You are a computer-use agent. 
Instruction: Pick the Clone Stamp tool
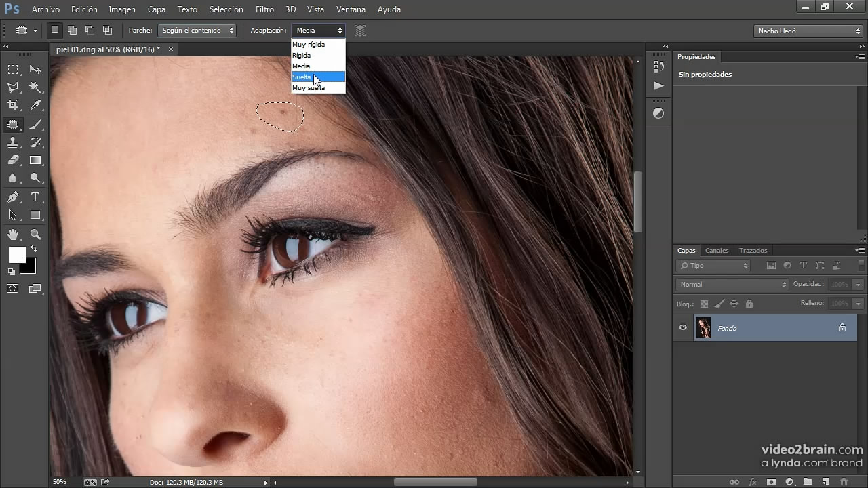[x=13, y=142]
